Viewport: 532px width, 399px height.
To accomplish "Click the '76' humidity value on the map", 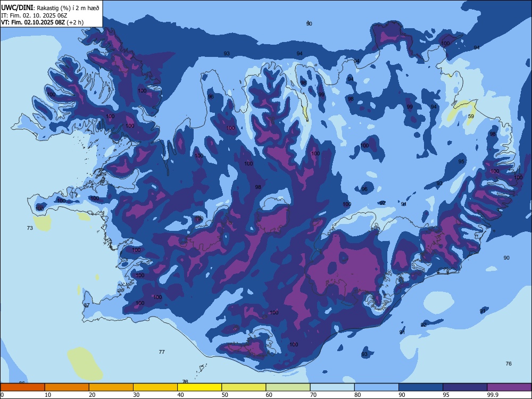I will (x=509, y=364).
